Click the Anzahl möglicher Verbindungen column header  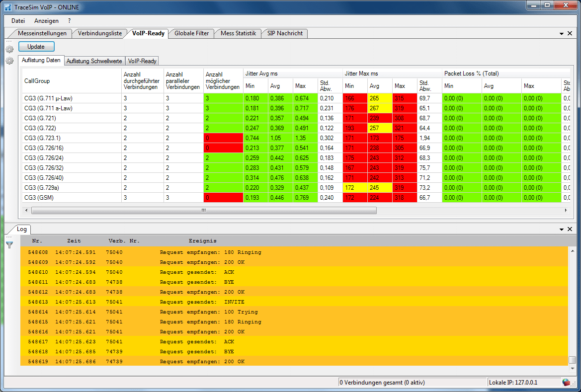click(223, 81)
